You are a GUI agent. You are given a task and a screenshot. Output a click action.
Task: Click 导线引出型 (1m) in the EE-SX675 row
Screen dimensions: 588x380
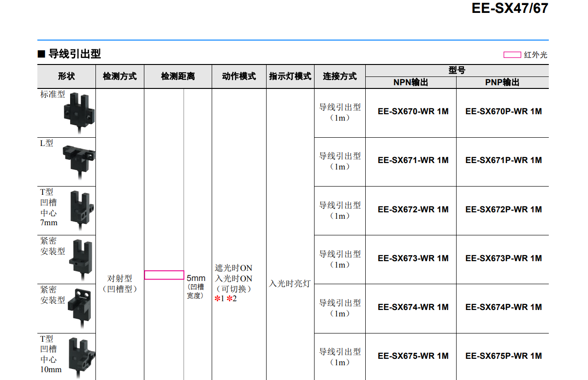click(x=340, y=357)
